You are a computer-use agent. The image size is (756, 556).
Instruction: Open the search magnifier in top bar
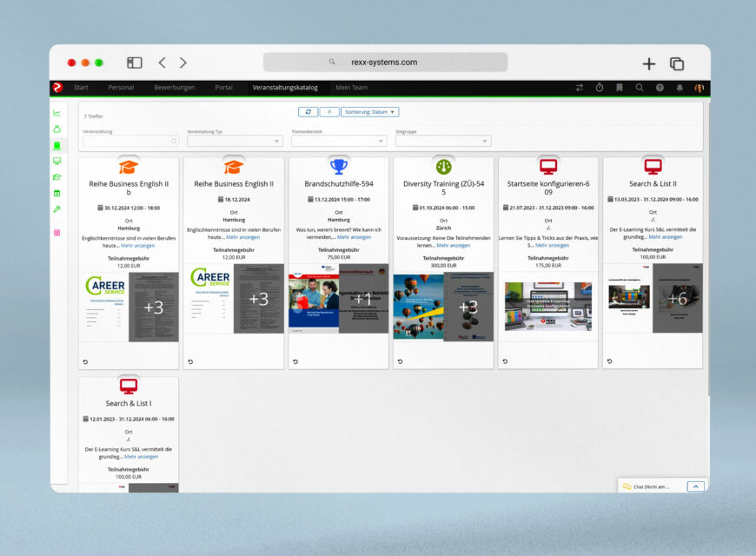coord(640,88)
